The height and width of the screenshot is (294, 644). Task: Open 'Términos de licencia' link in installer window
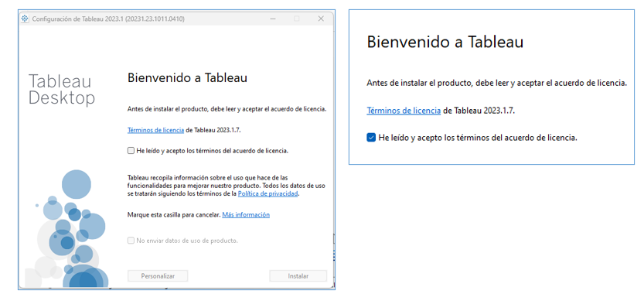(x=155, y=130)
